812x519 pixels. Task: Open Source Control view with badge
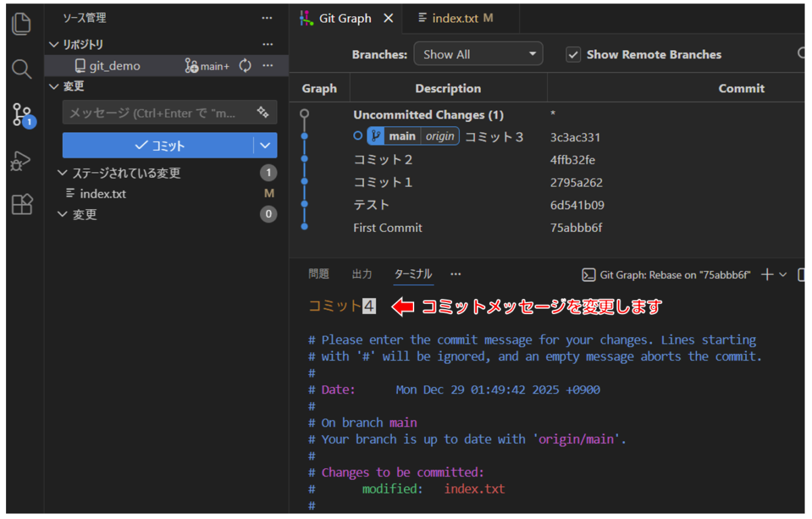(x=22, y=115)
